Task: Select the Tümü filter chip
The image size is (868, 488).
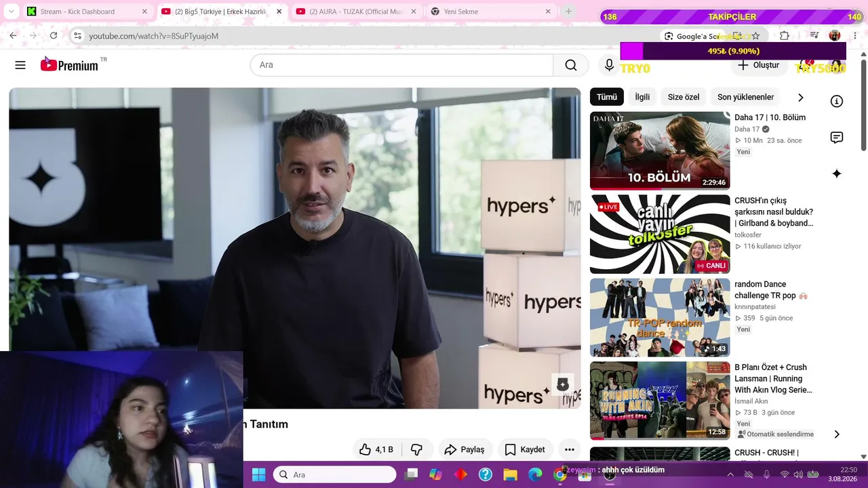Action: [607, 97]
